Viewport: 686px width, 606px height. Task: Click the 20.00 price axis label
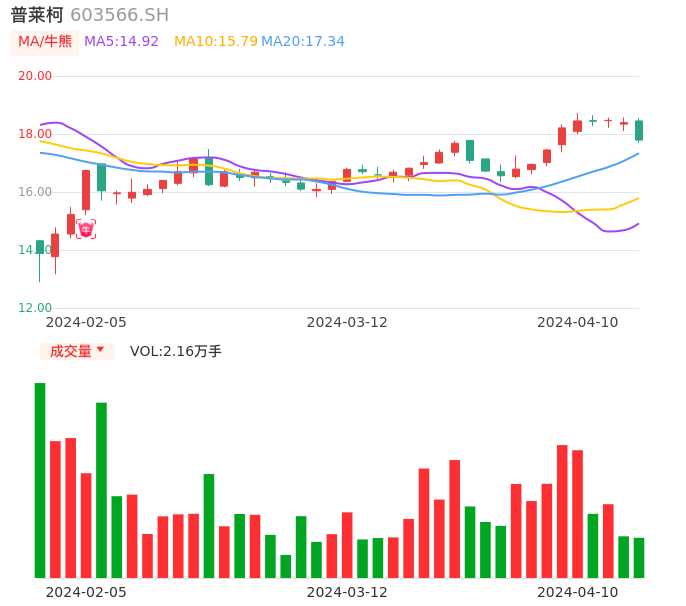(x=36, y=76)
